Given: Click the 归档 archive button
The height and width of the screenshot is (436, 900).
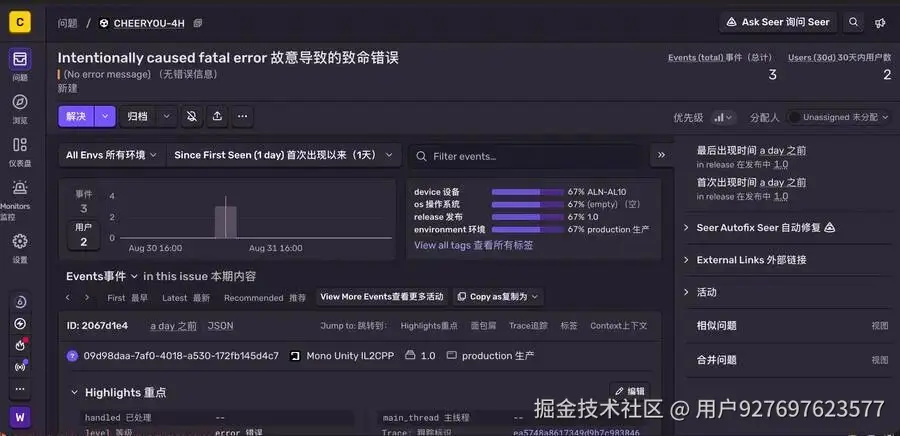Looking at the screenshot, I should 138,116.
